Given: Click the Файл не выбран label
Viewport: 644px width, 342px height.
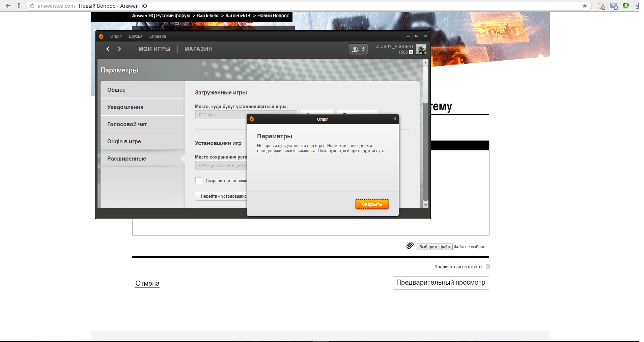Looking at the screenshot, I should pyautogui.click(x=470, y=247).
